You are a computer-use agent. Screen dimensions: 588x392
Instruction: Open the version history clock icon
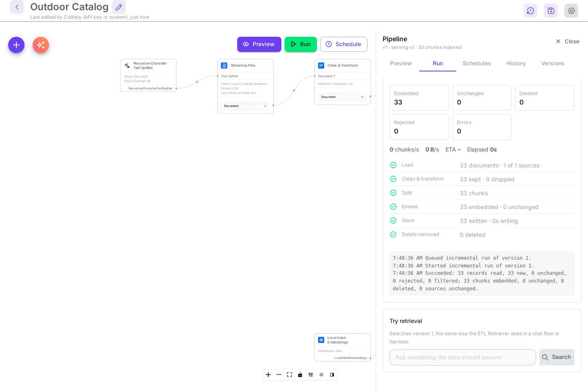click(530, 11)
